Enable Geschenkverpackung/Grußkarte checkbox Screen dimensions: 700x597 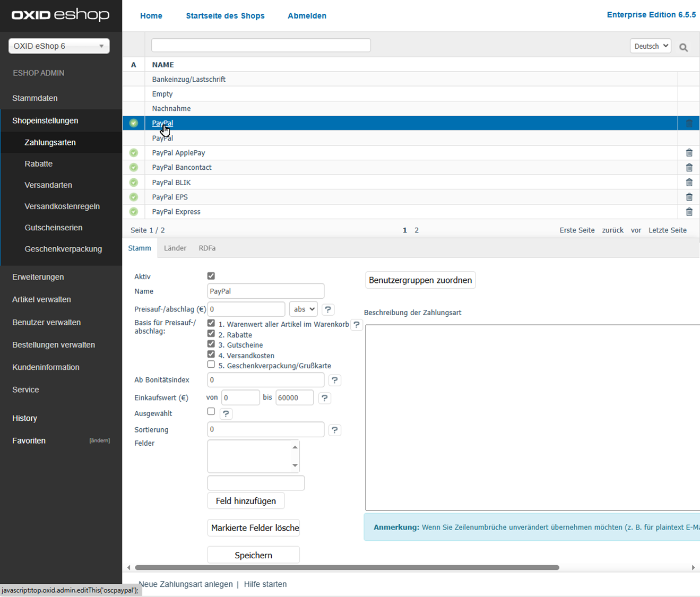(211, 365)
